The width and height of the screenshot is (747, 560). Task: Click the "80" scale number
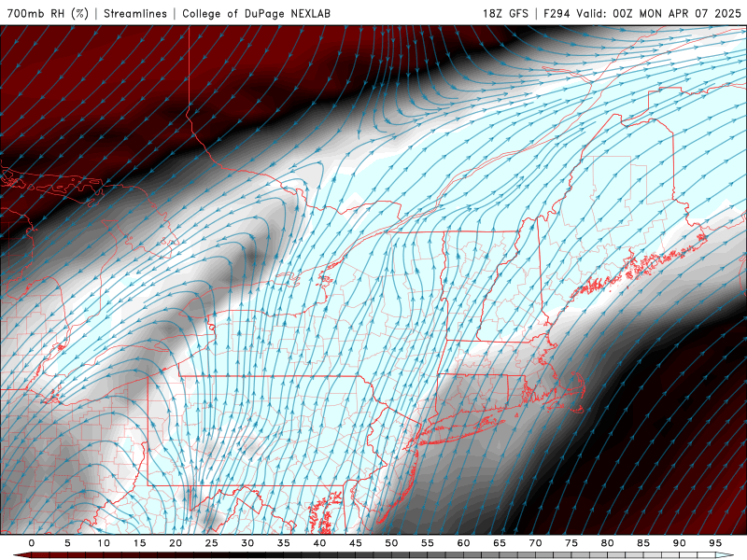tap(607, 543)
